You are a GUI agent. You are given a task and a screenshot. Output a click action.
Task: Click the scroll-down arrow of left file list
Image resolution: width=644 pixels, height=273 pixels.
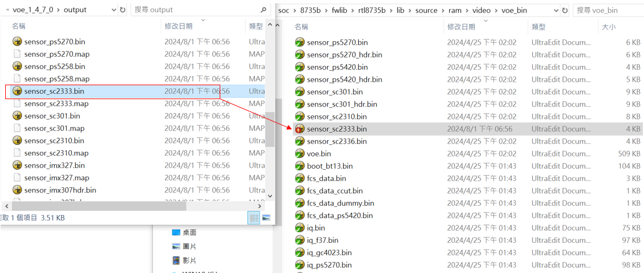click(270, 196)
